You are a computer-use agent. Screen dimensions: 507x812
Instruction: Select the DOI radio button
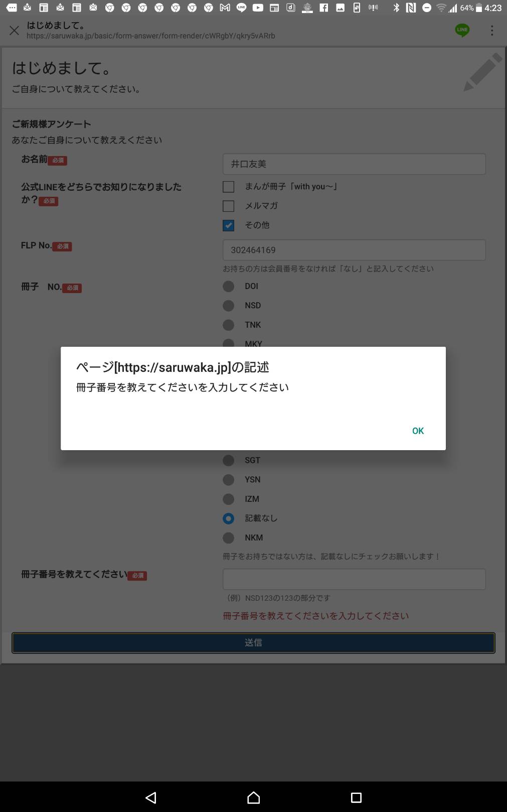pos(228,286)
